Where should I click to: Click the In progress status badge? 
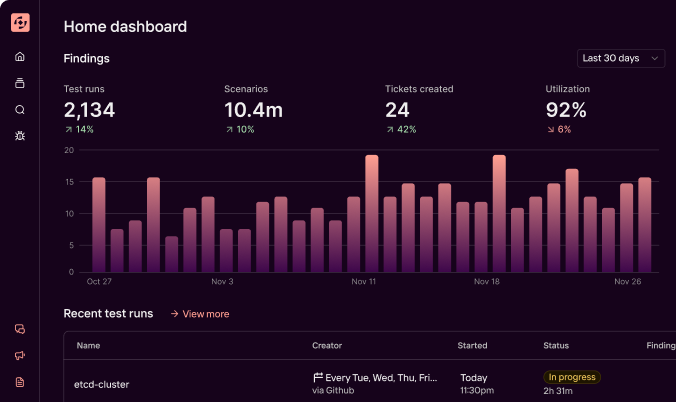(x=572, y=377)
